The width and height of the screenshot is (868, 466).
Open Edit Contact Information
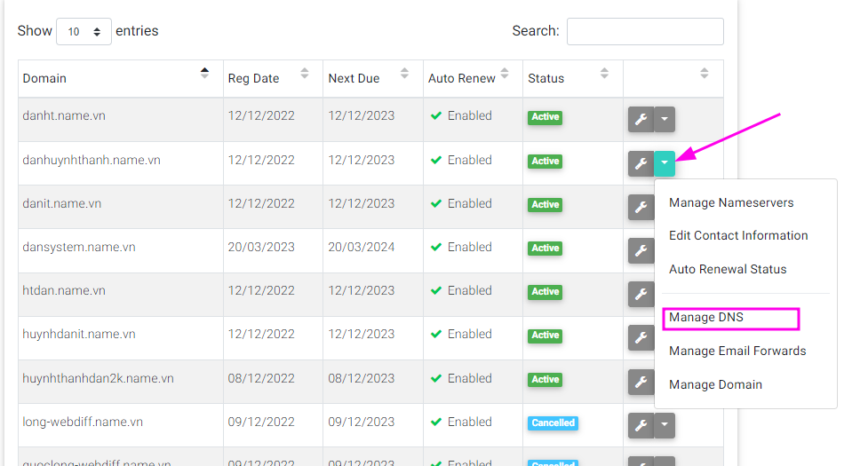738,235
